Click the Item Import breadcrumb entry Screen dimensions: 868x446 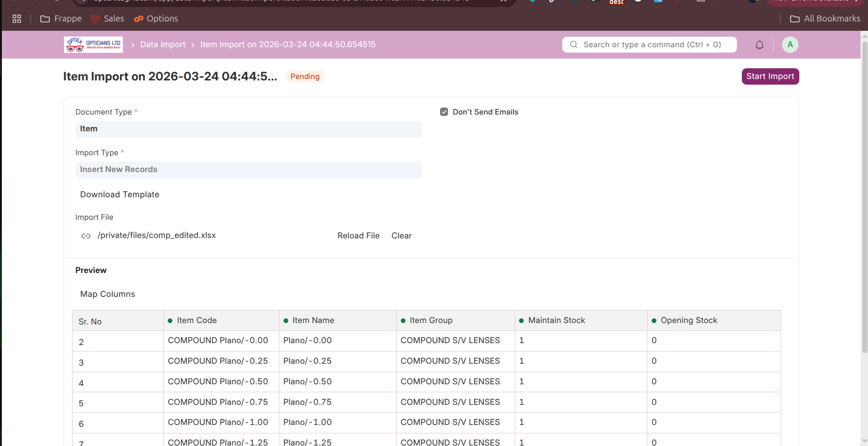[288, 44]
